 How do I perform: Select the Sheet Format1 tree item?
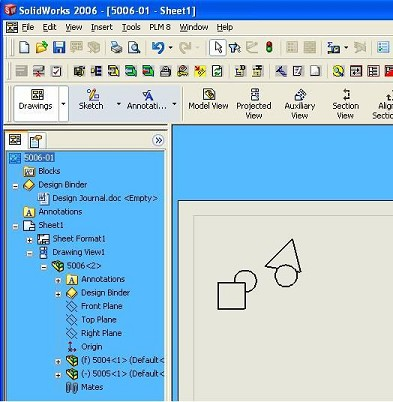coord(79,239)
